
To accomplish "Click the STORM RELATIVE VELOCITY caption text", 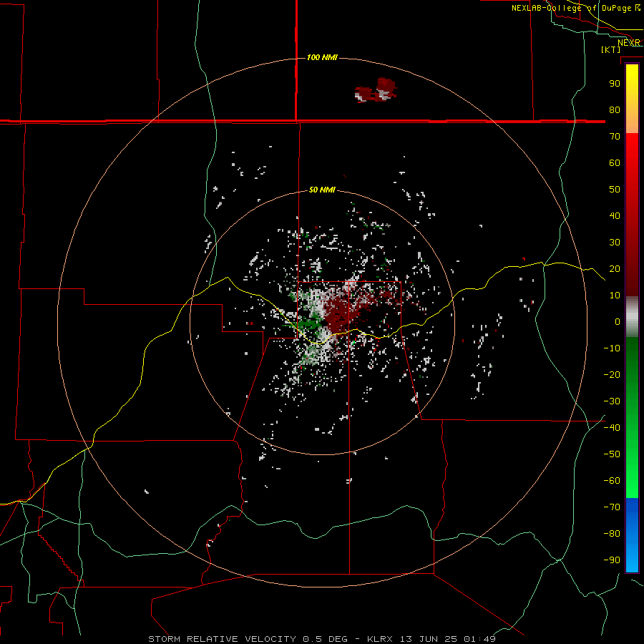I will 222,639.
